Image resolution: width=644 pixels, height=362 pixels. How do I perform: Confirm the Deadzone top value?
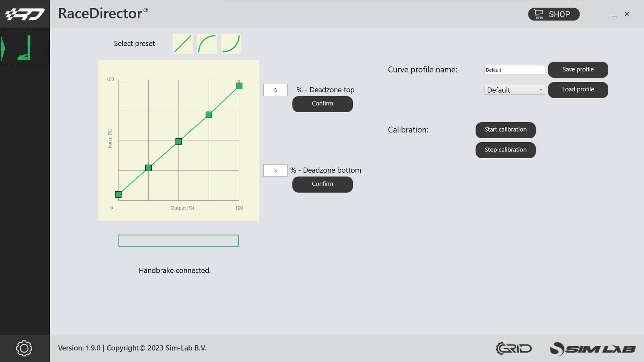click(322, 104)
